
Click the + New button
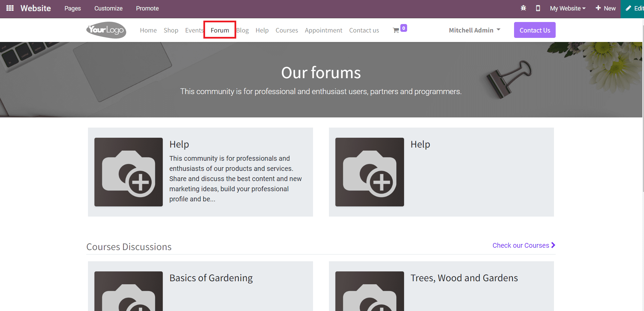pyautogui.click(x=605, y=8)
